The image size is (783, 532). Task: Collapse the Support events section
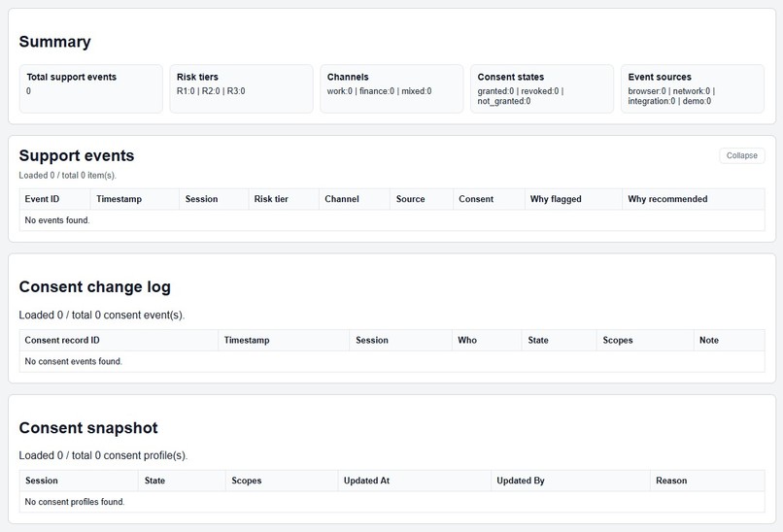741,155
